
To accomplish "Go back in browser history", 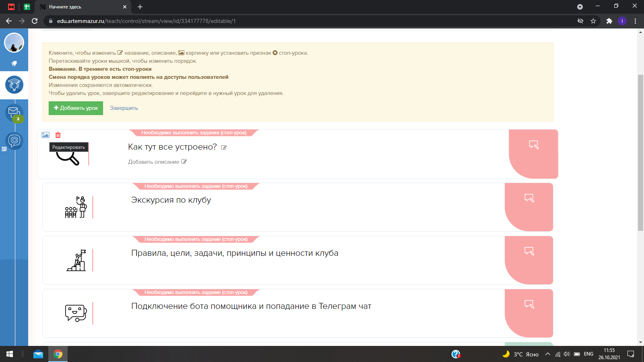I will (9, 21).
